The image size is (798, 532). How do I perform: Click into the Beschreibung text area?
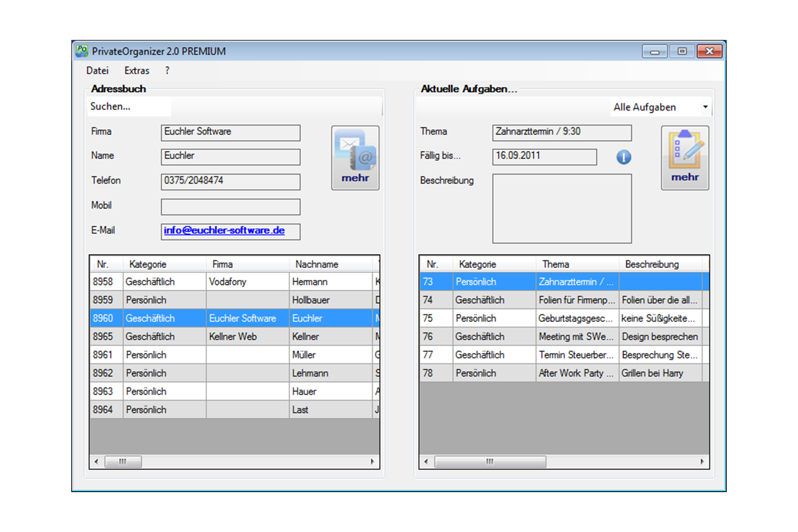coord(562,209)
